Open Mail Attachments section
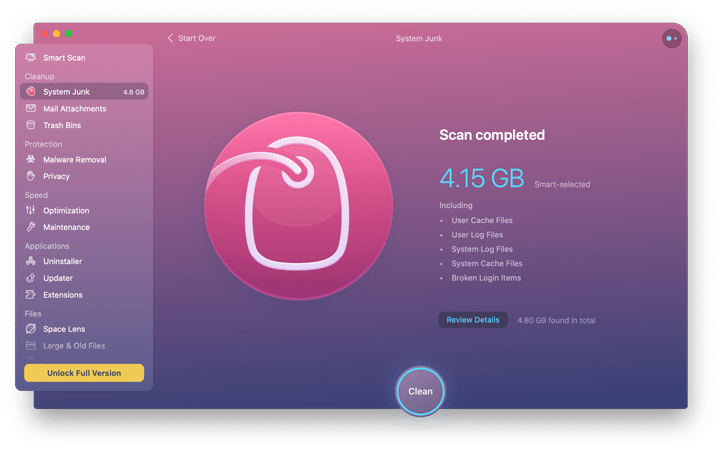Image resolution: width=721 pixels, height=453 pixels. point(84,109)
